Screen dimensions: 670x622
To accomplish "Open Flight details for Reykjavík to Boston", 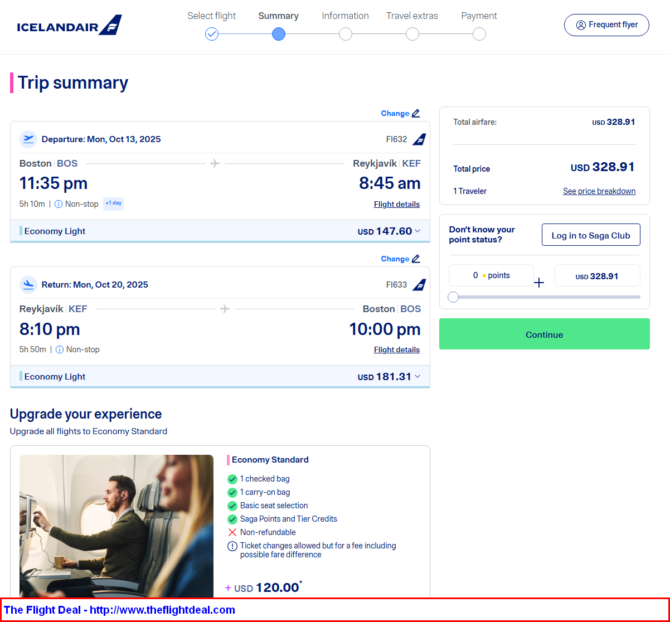I will [397, 349].
